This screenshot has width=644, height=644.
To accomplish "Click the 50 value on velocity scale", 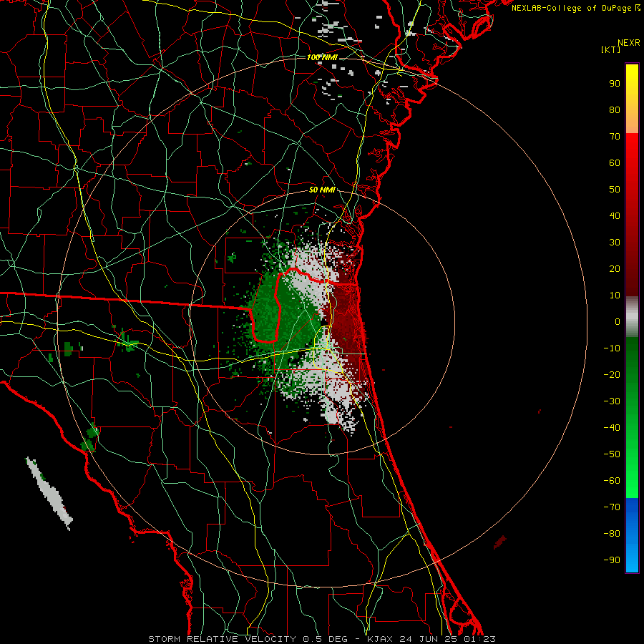I will click(615, 190).
